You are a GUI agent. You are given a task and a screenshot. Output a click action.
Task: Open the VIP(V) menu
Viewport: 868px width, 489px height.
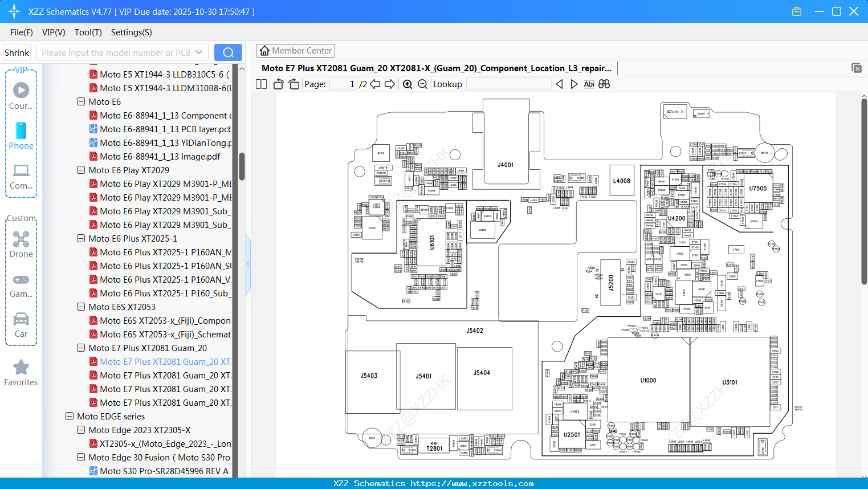click(54, 32)
